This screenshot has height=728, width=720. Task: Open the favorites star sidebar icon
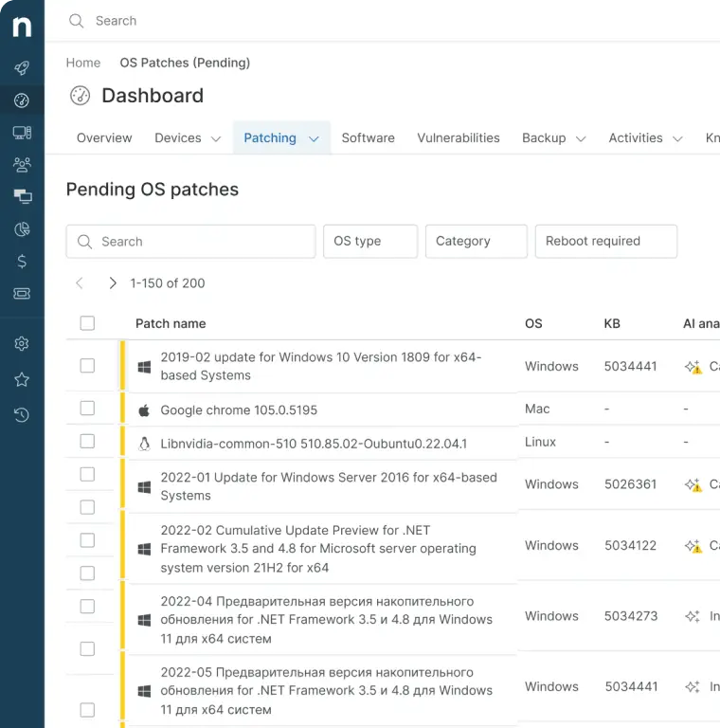(22, 380)
